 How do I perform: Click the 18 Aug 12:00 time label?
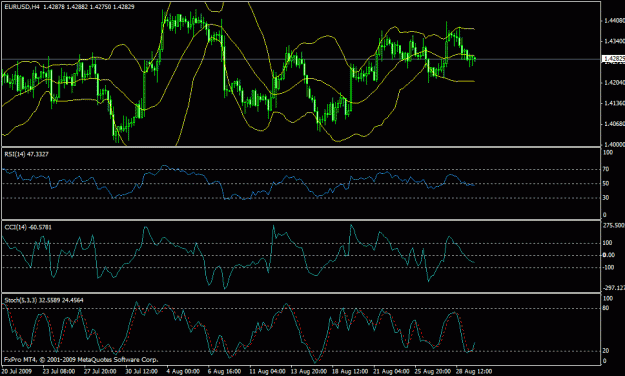click(x=350, y=371)
